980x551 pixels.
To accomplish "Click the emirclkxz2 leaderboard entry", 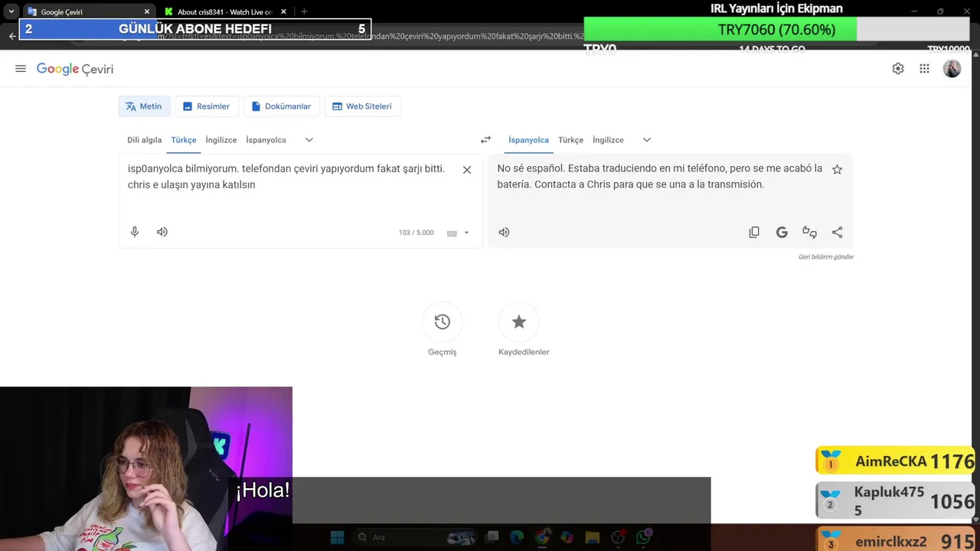I will [895, 539].
